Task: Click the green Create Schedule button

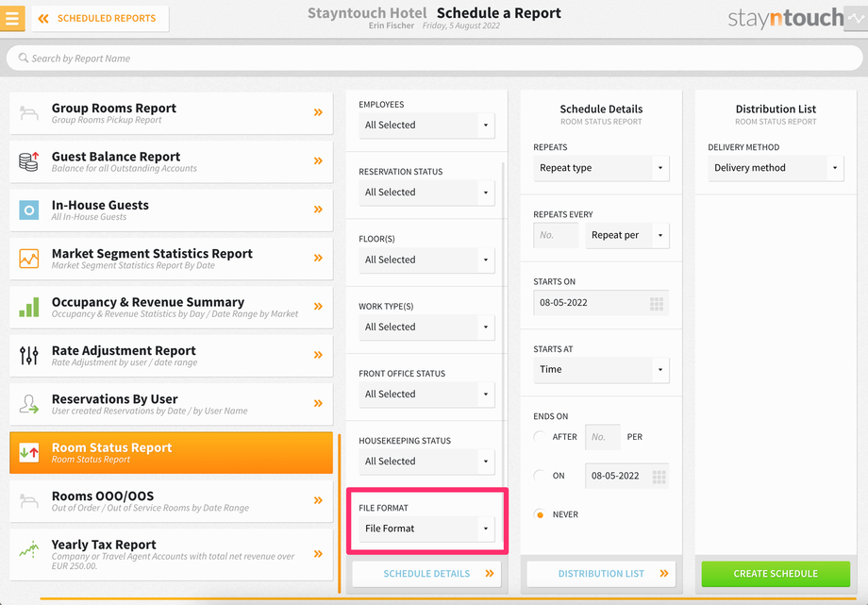Action: 776,574
